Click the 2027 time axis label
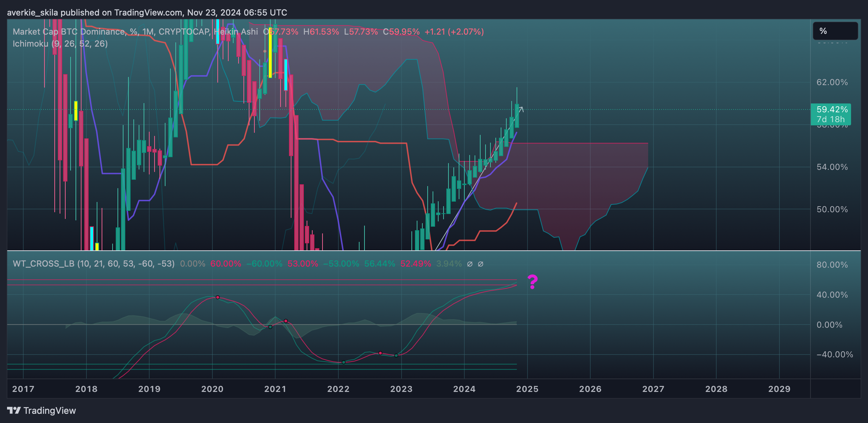This screenshot has height=423, width=868. (x=653, y=389)
